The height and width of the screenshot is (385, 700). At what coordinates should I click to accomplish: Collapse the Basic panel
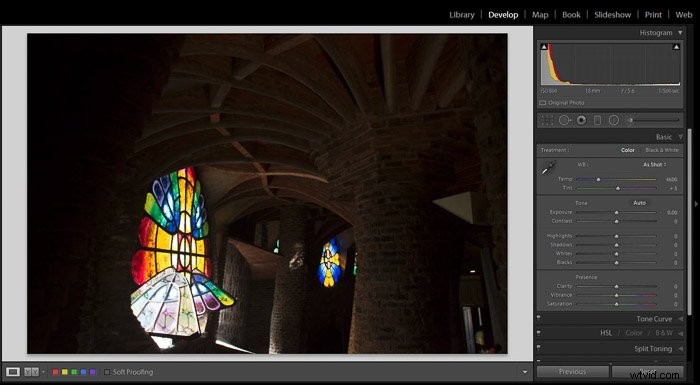[680, 137]
